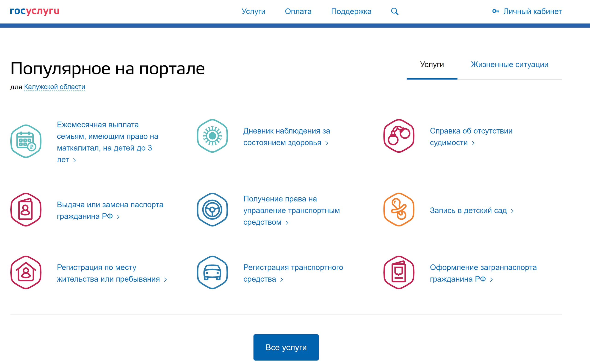Click the handcuffs criminal record icon
Image resolution: width=590 pixels, height=364 pixels.
[399, 136]
